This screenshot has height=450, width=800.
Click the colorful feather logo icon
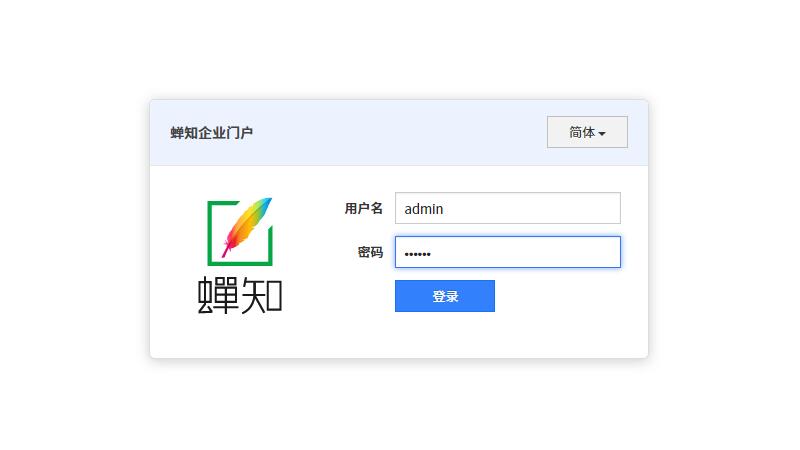tap(247, 225)
